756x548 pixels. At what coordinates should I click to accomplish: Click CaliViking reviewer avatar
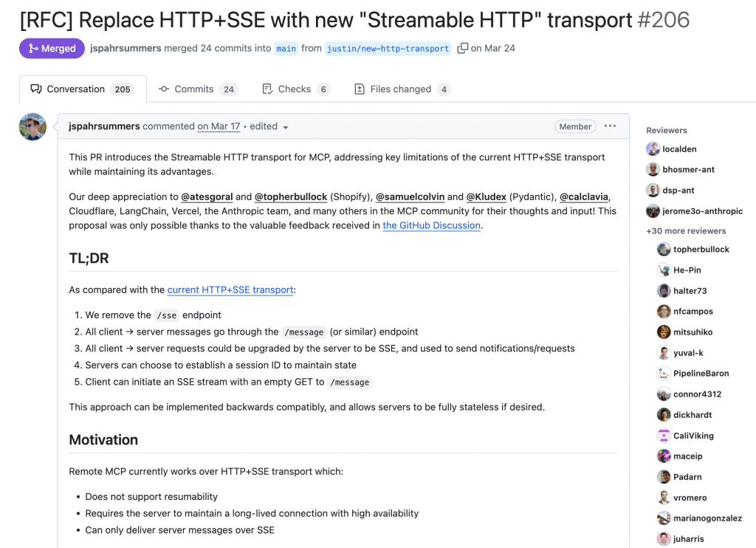pos(664,436)
